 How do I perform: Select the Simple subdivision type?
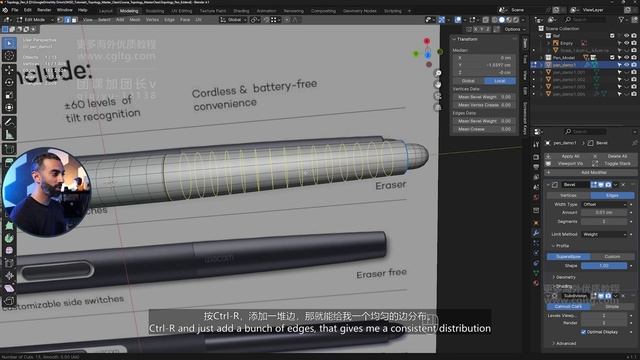(612, 307)
